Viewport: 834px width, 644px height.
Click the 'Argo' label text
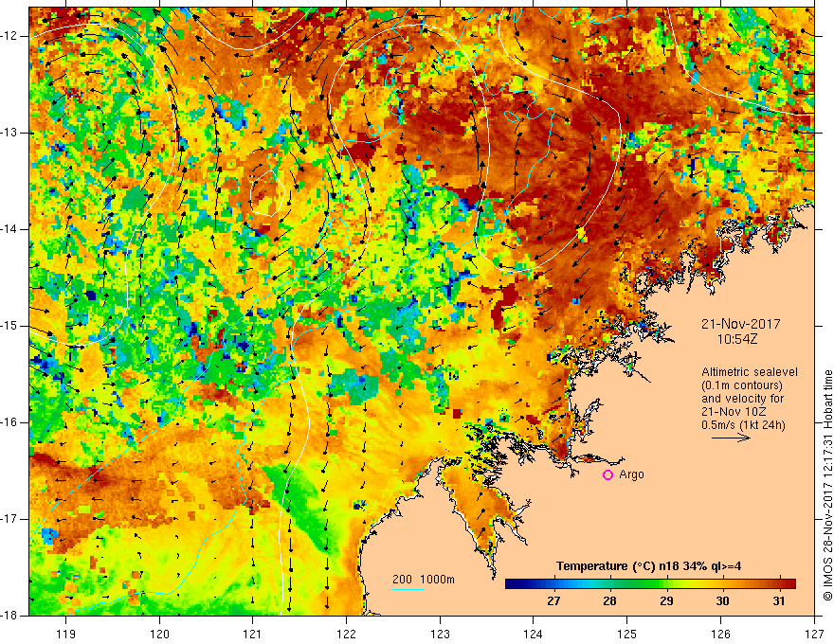pyautogui.click(x=631, y=474)
